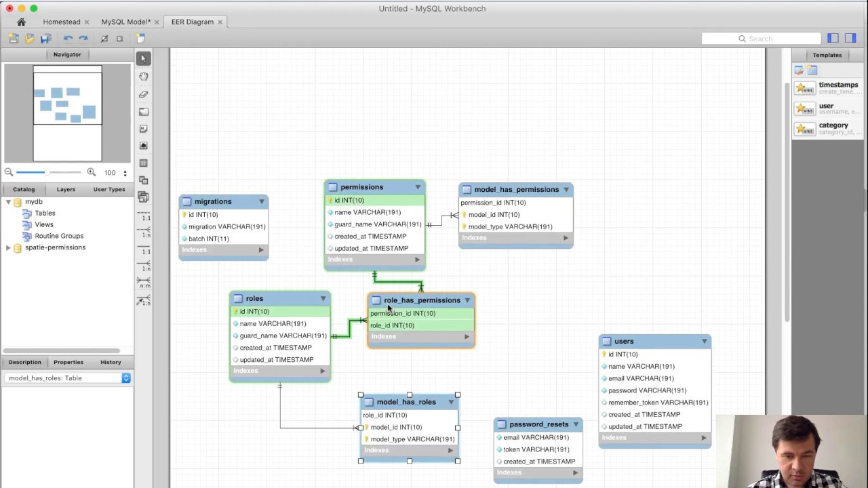868x488 pixels.
Task: Click the zoom in magnifier icon
Action: (x=91, y=173)
